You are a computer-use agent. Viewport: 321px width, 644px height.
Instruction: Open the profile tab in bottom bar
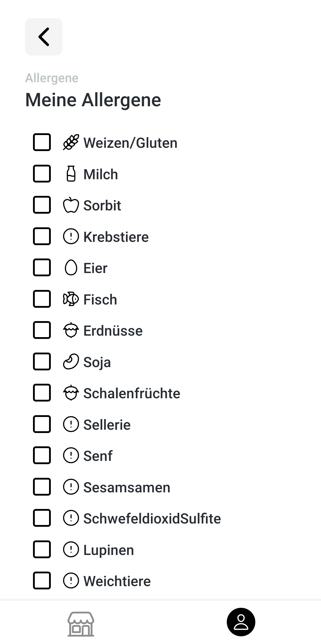pos(241,622)
